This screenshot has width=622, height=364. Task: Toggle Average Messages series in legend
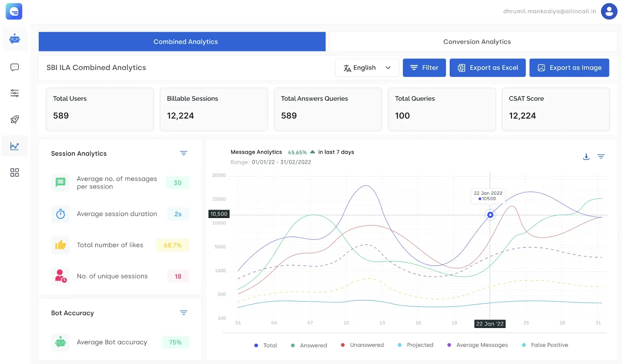[x=477, y=345]
